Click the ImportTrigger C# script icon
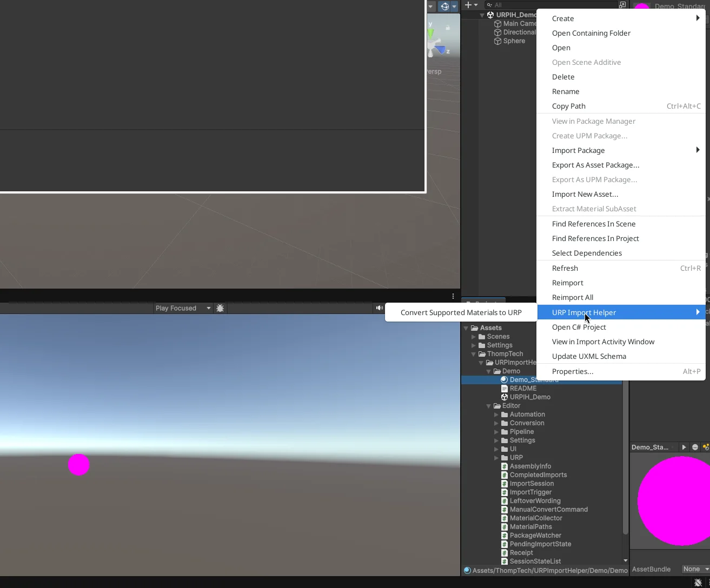710x588 pixels. tap(505, 492)
